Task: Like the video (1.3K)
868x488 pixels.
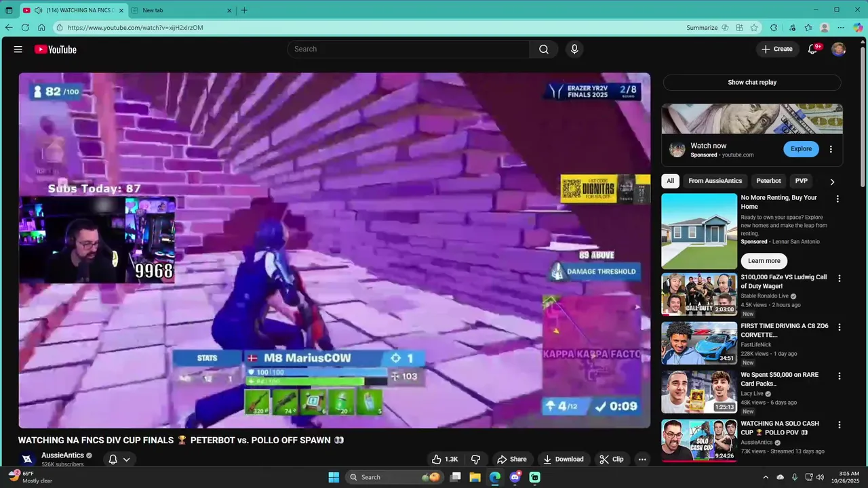Action: [x=445, y=459]
